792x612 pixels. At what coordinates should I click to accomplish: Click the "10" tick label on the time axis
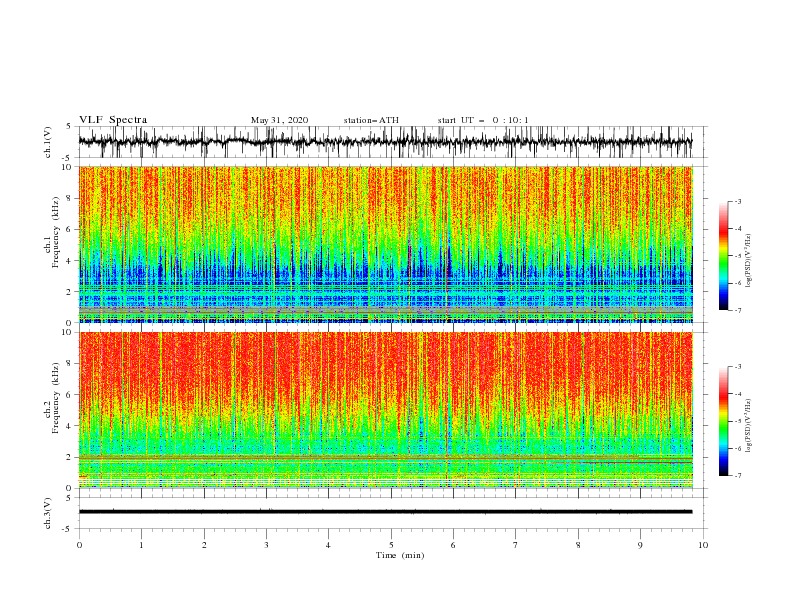point(703,545)
